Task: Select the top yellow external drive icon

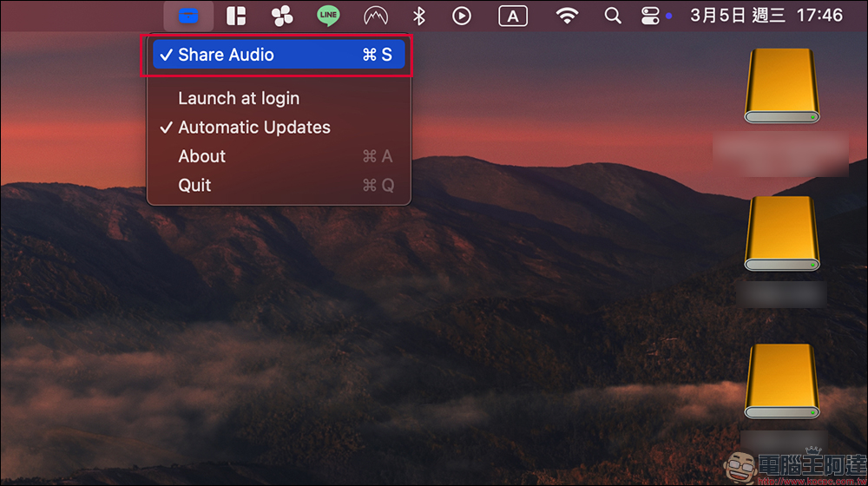Action: pos(782,86)
